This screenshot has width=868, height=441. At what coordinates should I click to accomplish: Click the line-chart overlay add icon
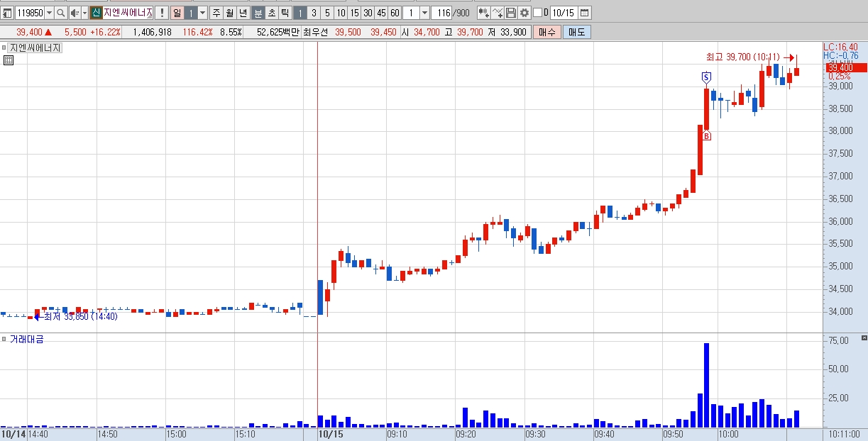click(497, 13)
